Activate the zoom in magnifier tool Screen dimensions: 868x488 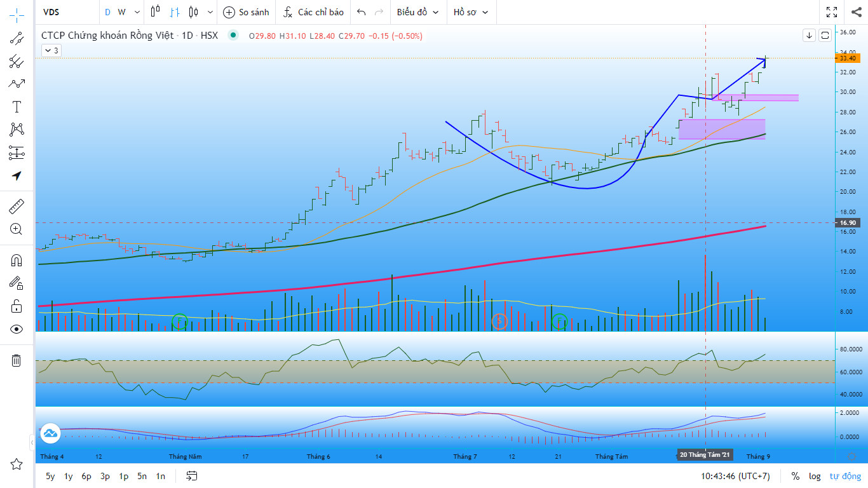[x=17, y=229]
